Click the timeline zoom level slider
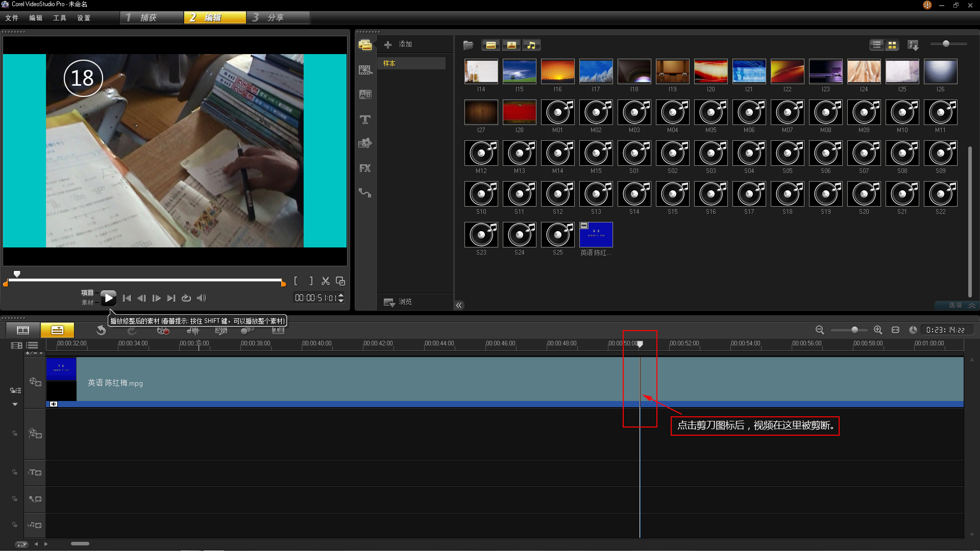This screenshot has height=551, width=980. (854, 330)
